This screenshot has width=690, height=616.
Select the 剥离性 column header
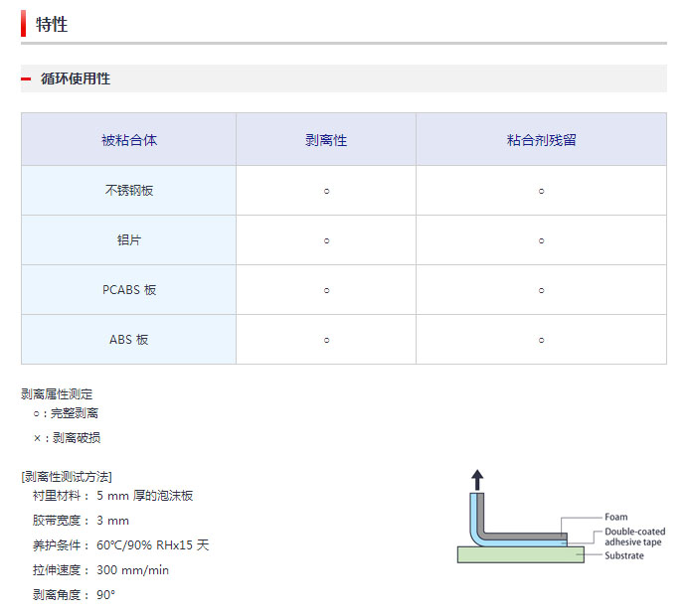[x=326, y=140]
